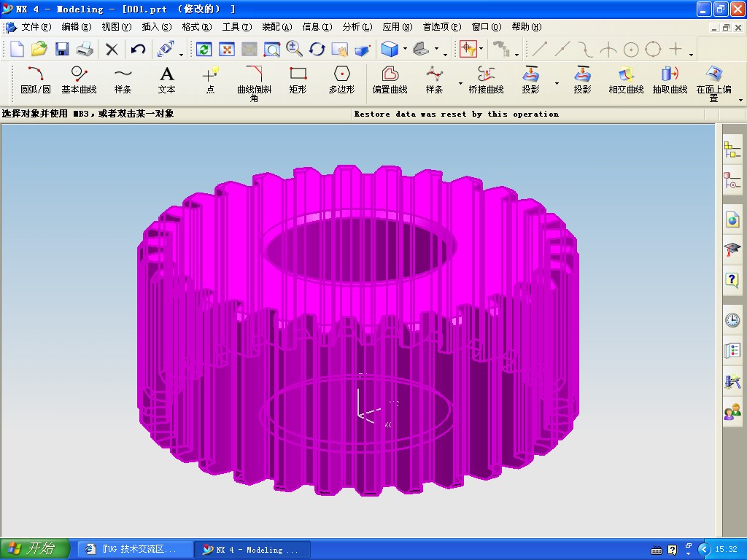Select the first Spline (样条) wave tool
This screenshot has height=560, width=747.
pyautogui.click(x=123, y=80)
